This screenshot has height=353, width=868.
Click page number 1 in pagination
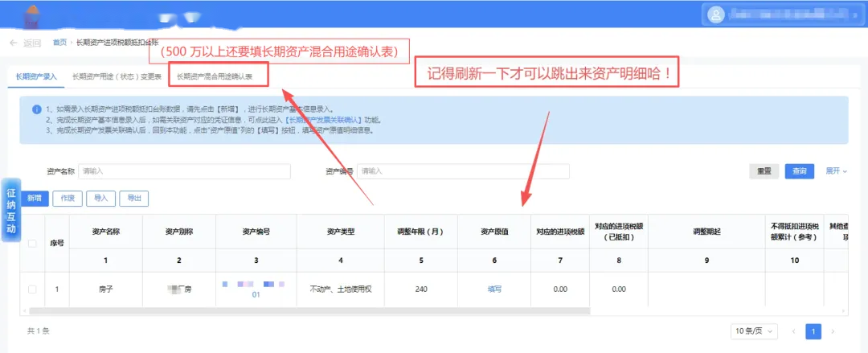pyautogui.click(x=813, y=331)
